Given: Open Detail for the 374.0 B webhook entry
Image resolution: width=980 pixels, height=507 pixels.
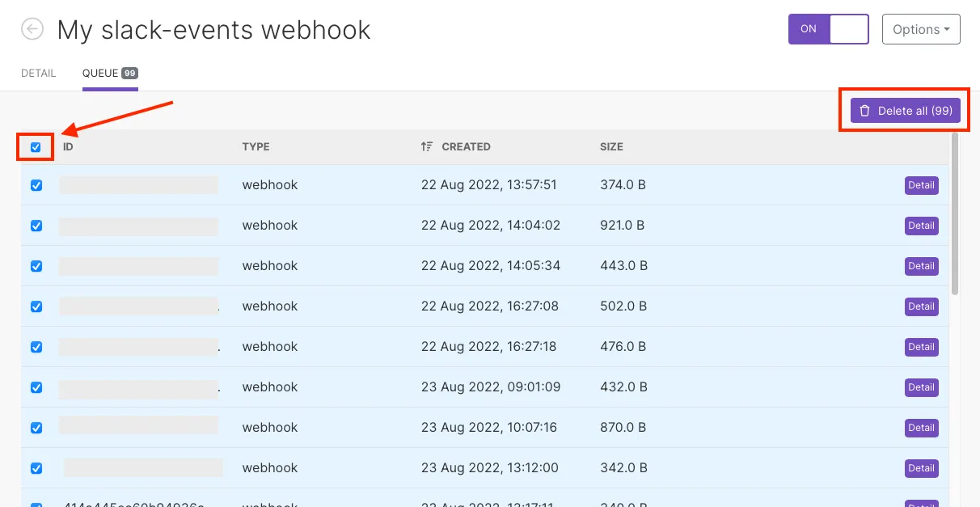Looking at the screenshot, I should click(921, 185).
